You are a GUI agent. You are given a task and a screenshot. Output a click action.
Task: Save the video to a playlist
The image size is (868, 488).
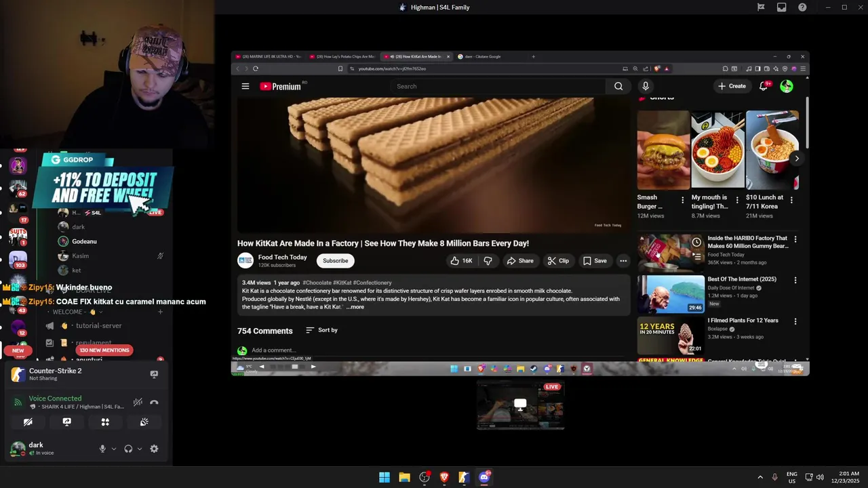pos(595,261)
